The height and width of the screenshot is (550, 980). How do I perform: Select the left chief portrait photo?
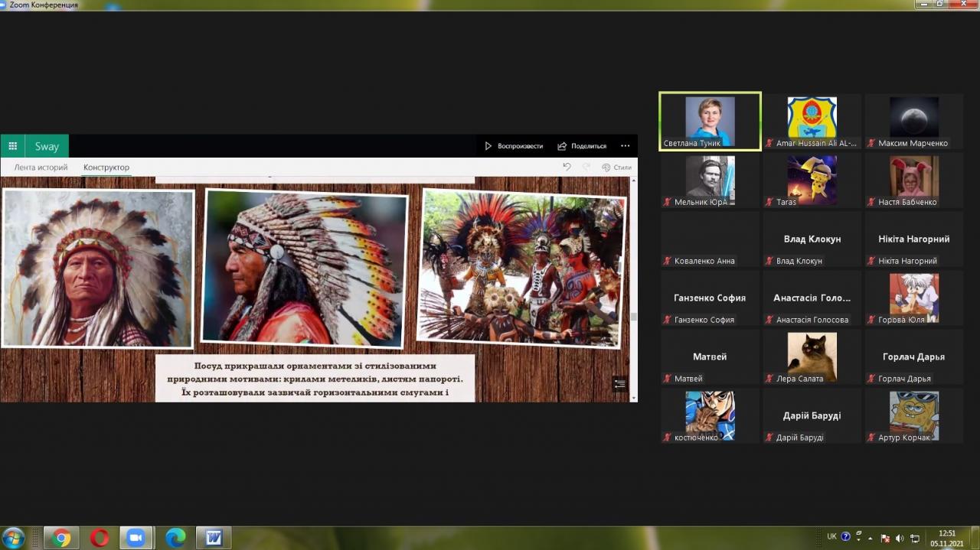[98, 268]
